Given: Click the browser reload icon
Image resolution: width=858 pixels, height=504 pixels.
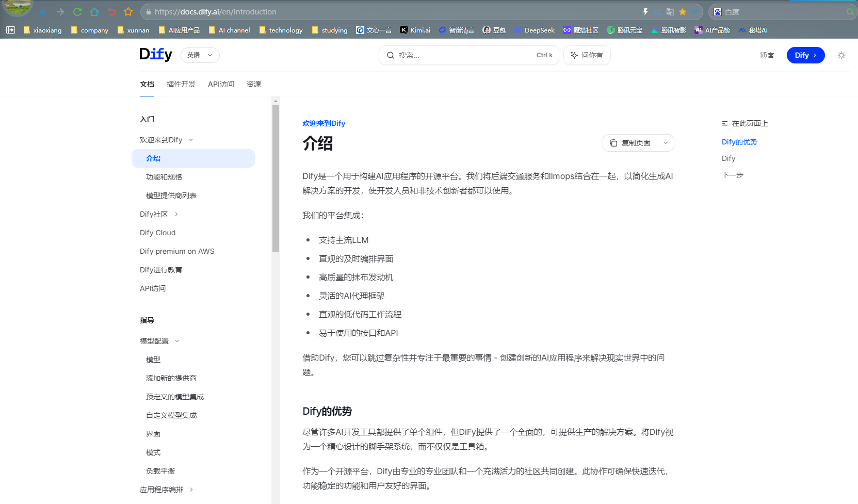Looking at the screenshot, I should click(x=77, y=12).
